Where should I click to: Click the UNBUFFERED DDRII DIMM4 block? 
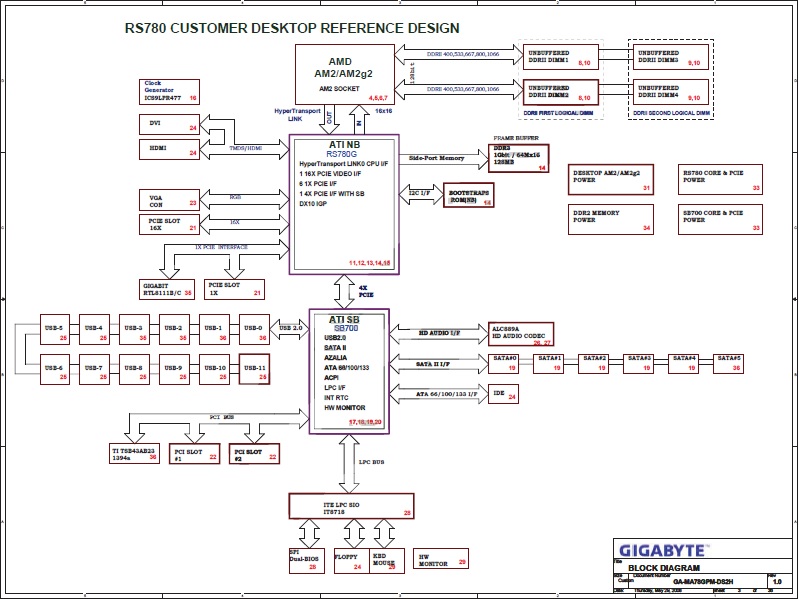671,92
